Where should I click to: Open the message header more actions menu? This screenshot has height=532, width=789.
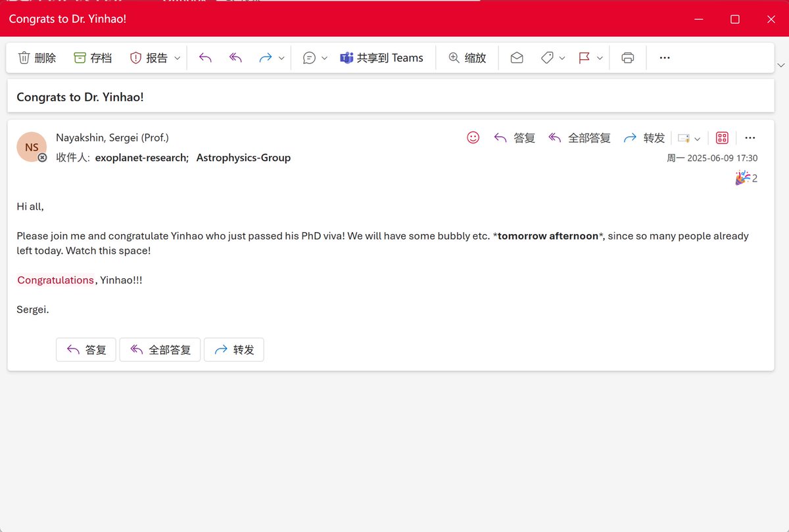pyautogui.click(x=750, y=137)
